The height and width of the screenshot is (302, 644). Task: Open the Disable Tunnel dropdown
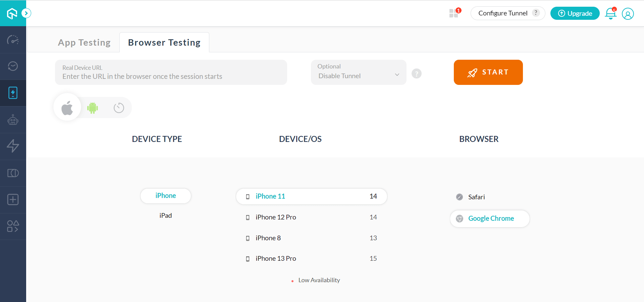coord(358,72)
